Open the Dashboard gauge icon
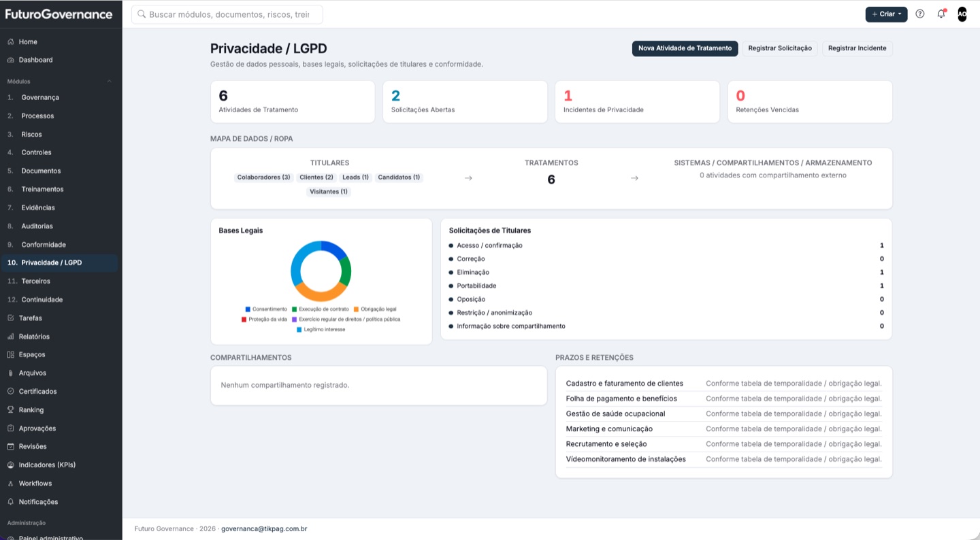The height and width of the screenshot is (540, 980). point(11,60)
